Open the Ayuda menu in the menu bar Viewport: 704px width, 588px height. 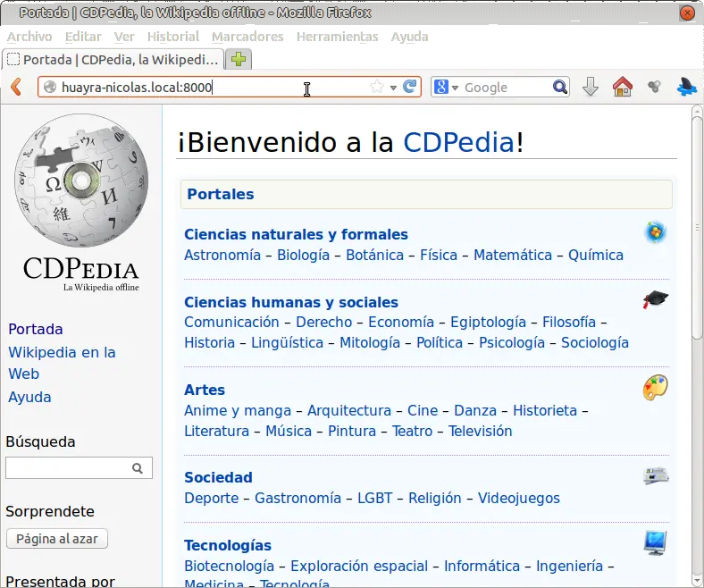point(409,37)
